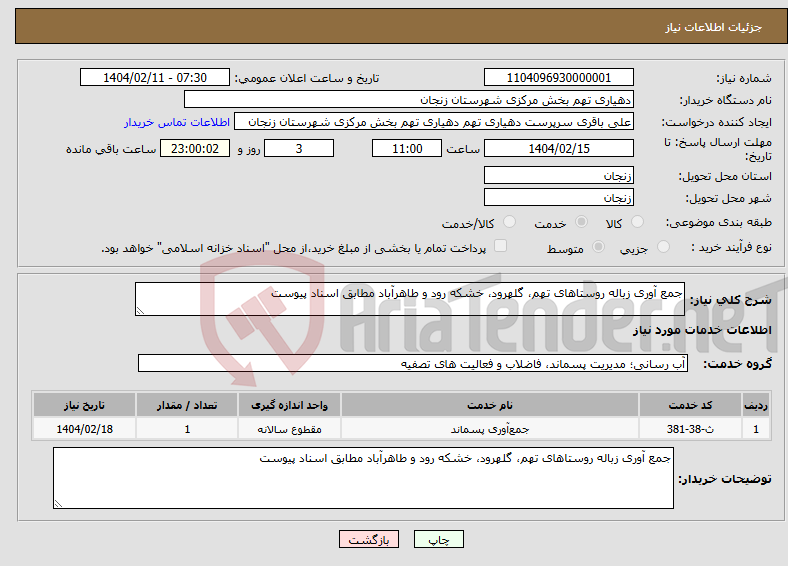
Task: Click the response deadline date 1404/02/15
Action: [559, 148]
